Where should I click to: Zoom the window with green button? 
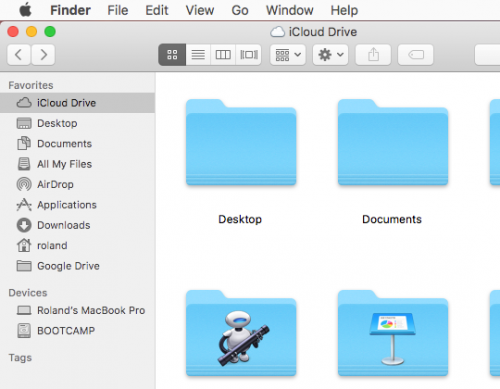[x=50, y=32]
